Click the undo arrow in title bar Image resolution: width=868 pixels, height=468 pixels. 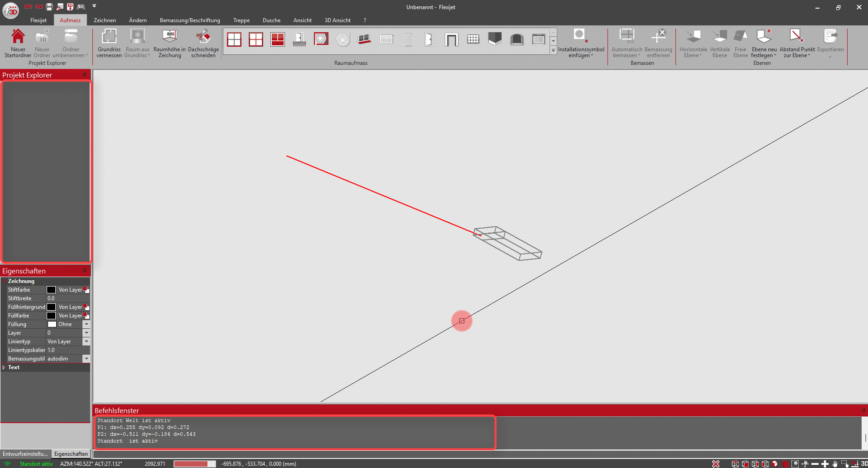[28, 7]
